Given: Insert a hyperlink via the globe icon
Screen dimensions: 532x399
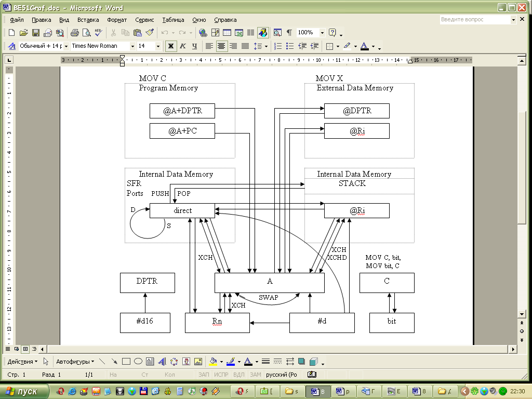Looking at the screenshot, I should pyautogui.click(x=203, y=33).
